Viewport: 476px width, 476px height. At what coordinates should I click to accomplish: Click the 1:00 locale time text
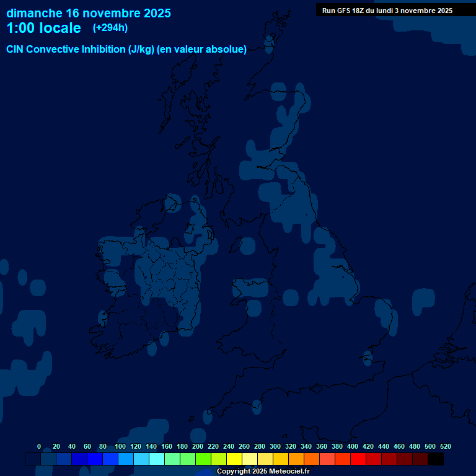coord(43,29)
